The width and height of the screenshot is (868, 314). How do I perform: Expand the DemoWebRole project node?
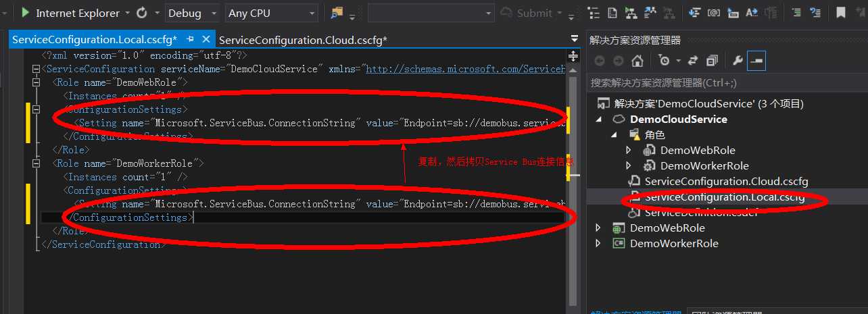pyautogui.click(x=598, y=228)
